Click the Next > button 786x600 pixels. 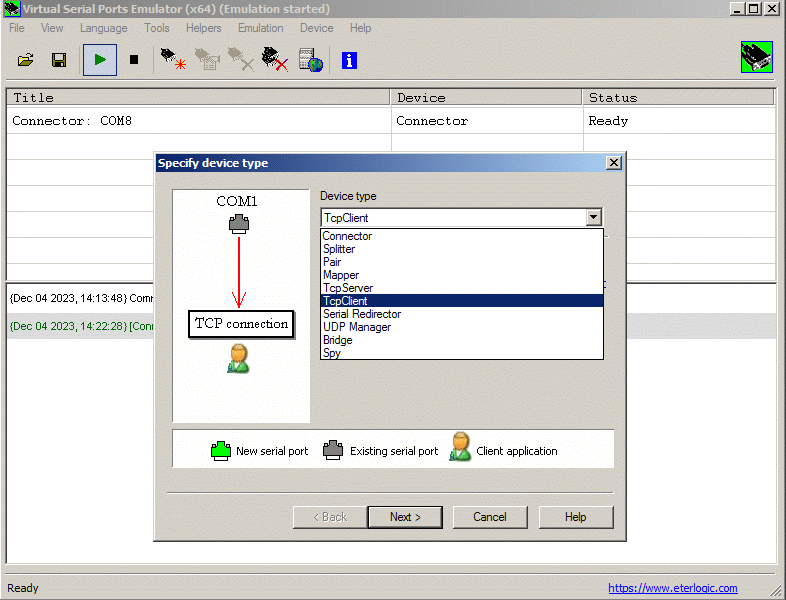click(405, 517)
